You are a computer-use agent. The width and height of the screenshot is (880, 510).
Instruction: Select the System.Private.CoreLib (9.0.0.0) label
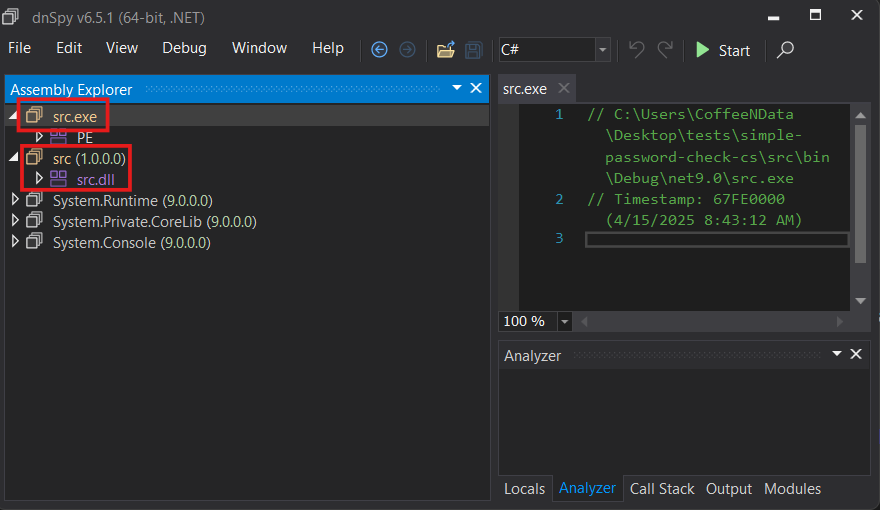(154, 222)
